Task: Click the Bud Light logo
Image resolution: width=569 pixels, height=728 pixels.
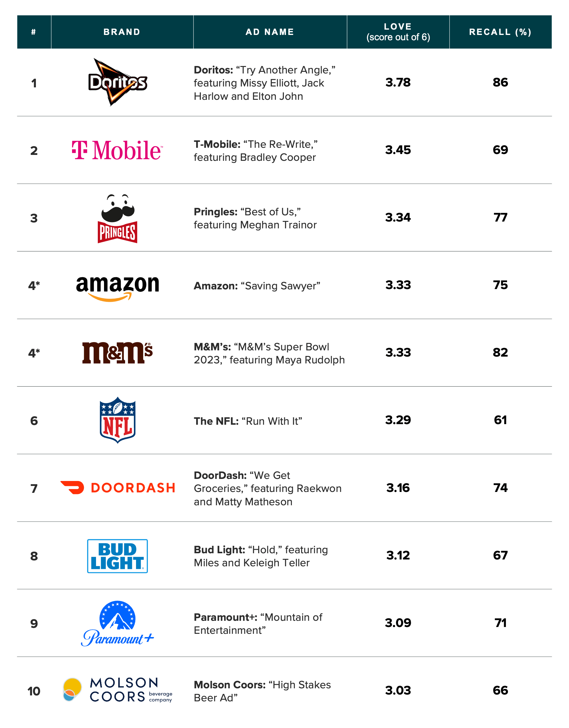Action: pyautogui.click(x=117, y=556)
